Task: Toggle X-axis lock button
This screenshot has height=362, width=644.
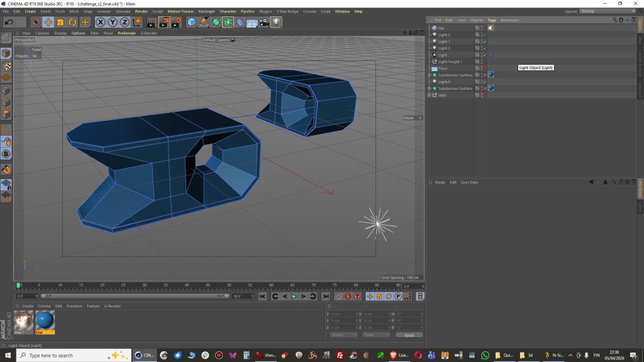Action: pyautogui.click(x=100, y=22)
